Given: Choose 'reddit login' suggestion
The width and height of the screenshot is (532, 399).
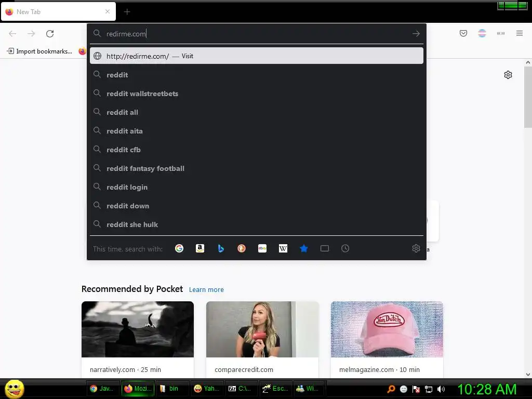Looking at the screenshot, I should click(x=257, y=187).
